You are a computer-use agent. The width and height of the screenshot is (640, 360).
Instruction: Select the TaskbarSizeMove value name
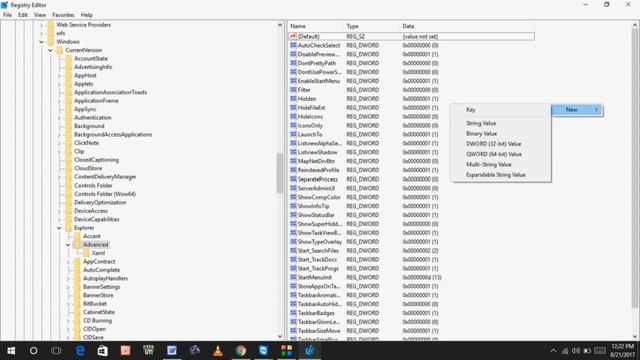[319, 331]
